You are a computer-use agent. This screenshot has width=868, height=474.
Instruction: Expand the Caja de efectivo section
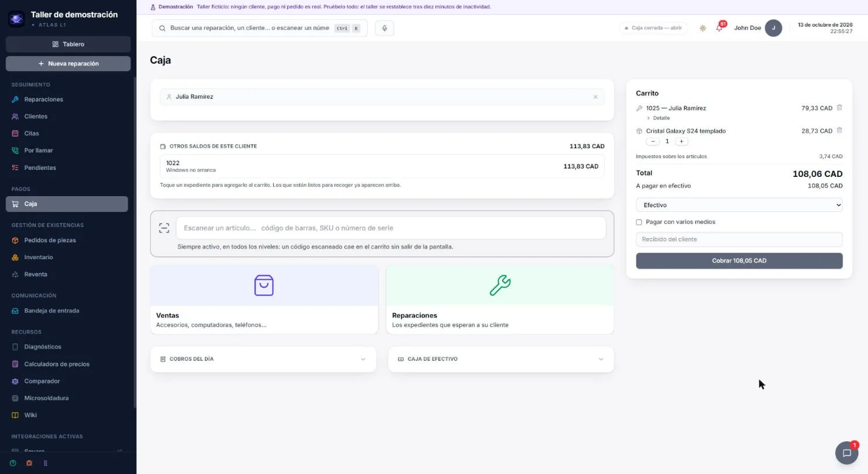click(x=501, y=360)
